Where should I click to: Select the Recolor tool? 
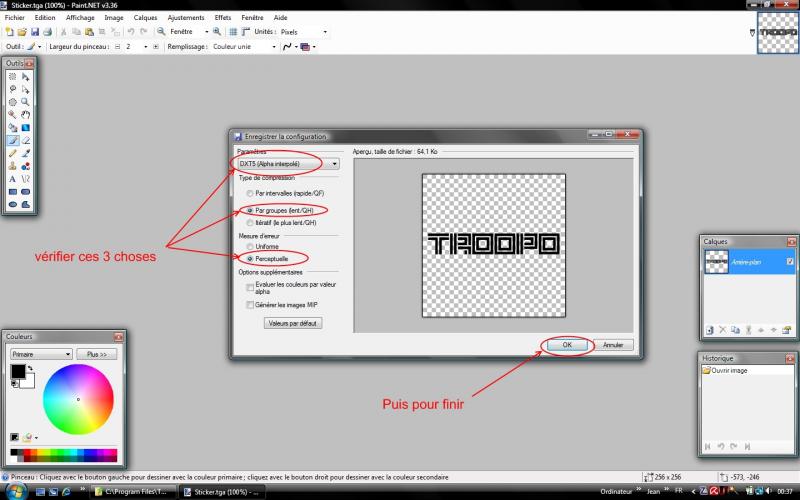tap(26, 166)
